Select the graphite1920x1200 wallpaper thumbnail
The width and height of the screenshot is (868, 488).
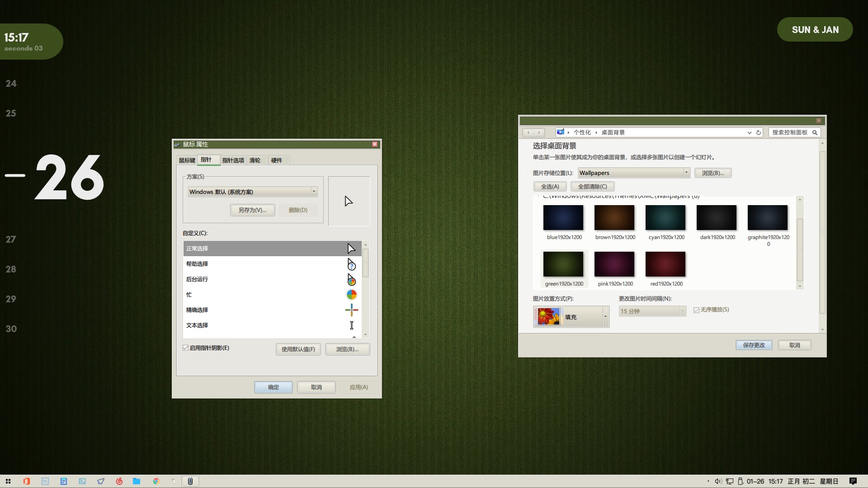[x=768, y=218]
